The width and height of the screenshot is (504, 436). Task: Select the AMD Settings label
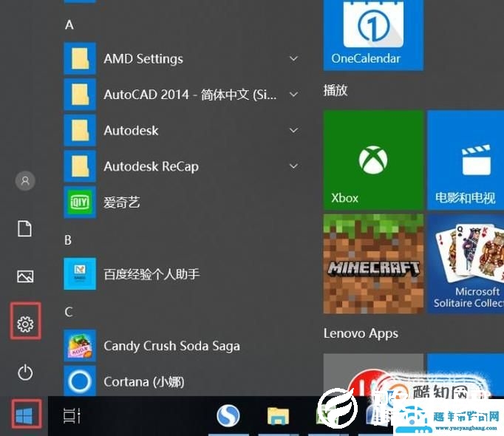point(143,59)
